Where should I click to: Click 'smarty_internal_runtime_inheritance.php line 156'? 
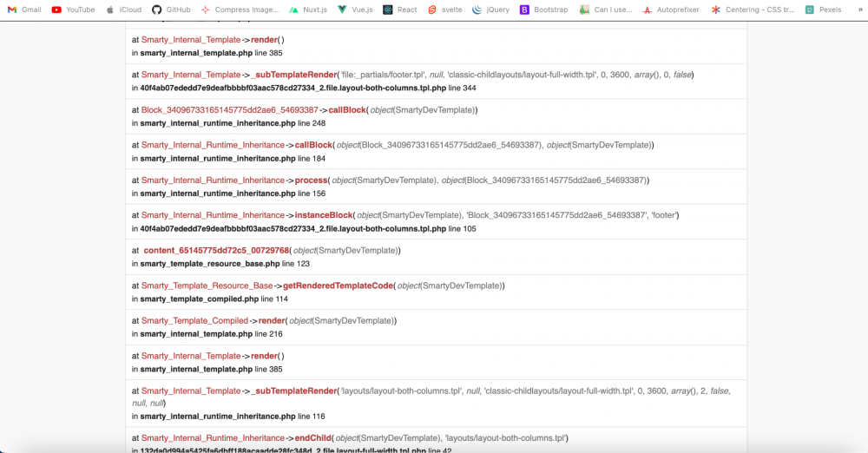click(x=233, y=194)
